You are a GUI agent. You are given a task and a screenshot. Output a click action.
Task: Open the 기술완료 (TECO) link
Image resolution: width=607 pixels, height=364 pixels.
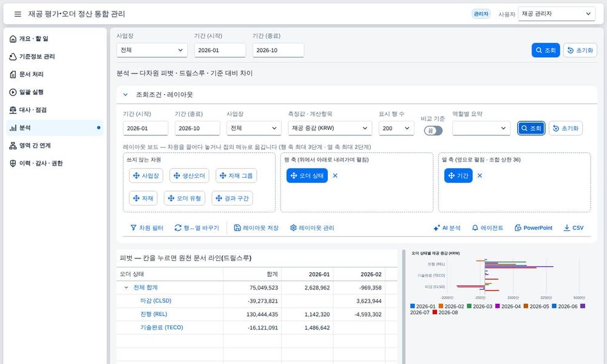(161, 327)
